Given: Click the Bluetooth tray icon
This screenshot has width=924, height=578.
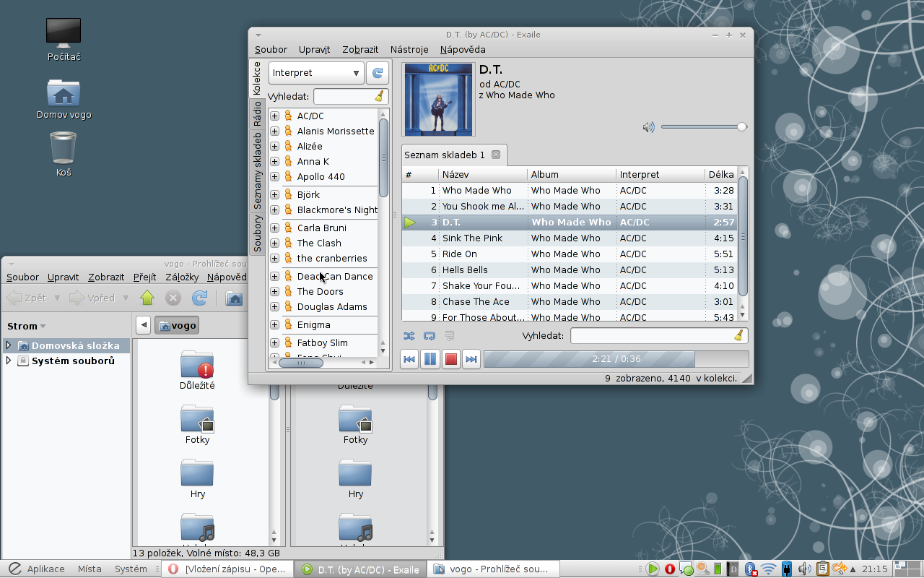Looking at the screenshot, I should 751,569.
